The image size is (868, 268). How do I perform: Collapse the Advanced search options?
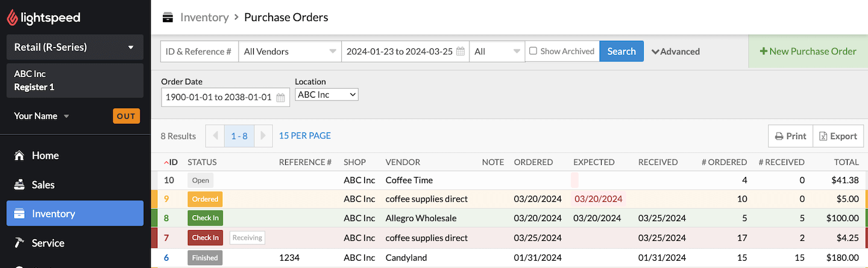click(x=675, y=52)
